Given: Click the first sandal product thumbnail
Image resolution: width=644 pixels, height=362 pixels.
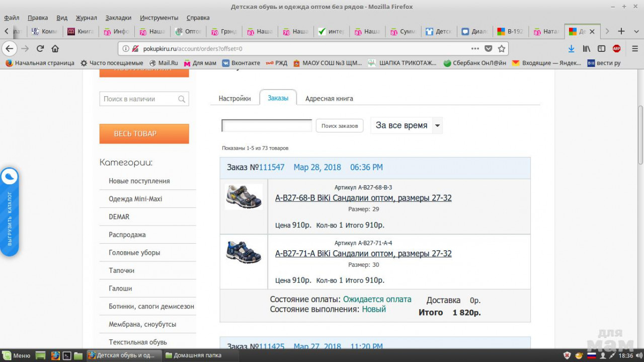Looking at the screenshot, I should [x=244, y=197].
